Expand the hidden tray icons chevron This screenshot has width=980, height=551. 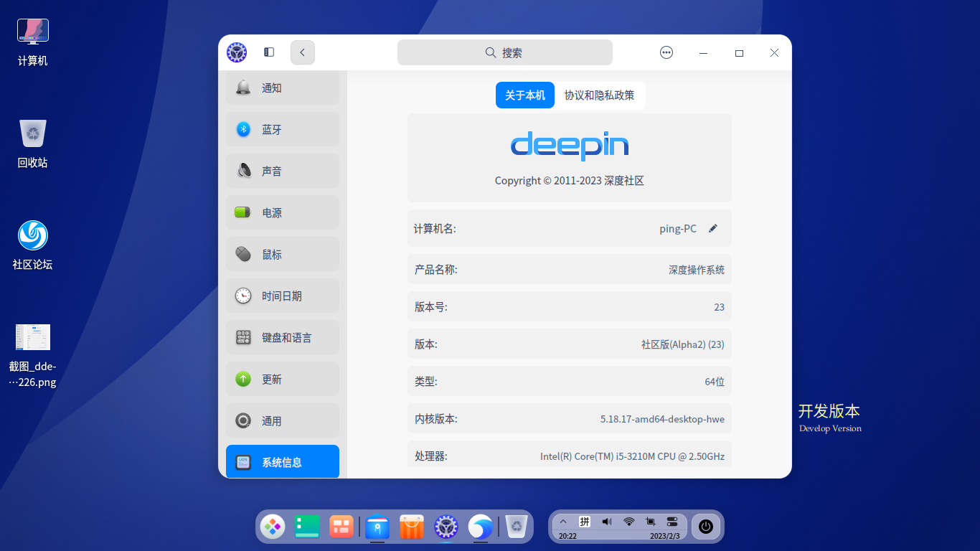564,522
